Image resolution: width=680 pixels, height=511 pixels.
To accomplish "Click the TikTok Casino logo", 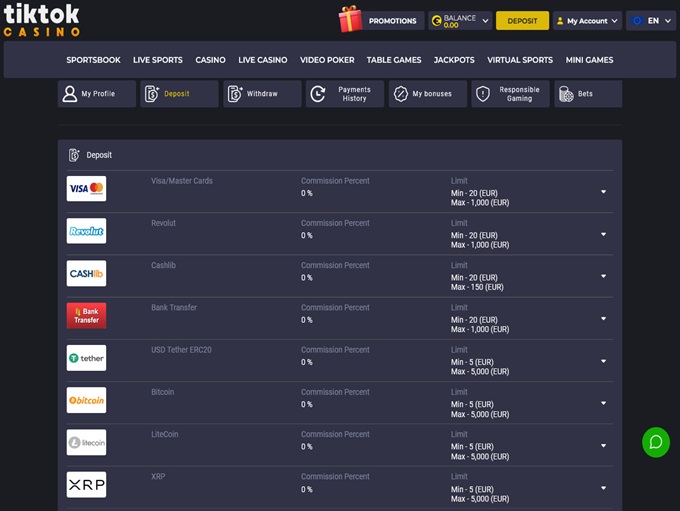I will [41, 19].
